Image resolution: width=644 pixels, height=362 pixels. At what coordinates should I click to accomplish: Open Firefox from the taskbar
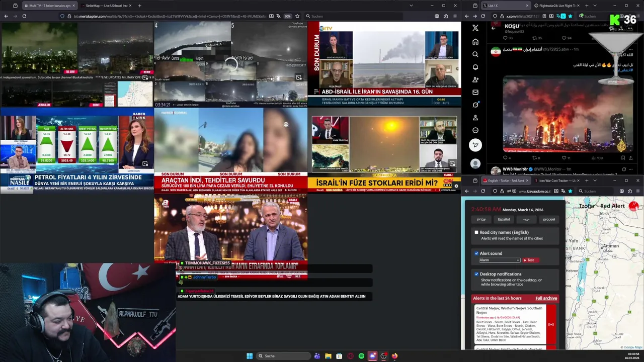pyautogui.click(x=394, y=356)
